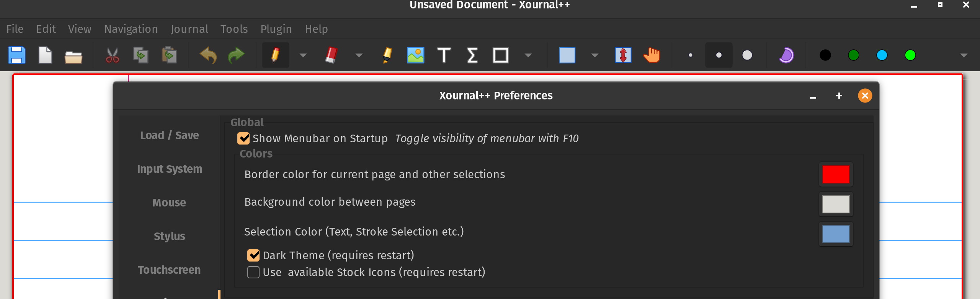980x299 pixels.
Task: Insert an image
Action: [416, 55]
